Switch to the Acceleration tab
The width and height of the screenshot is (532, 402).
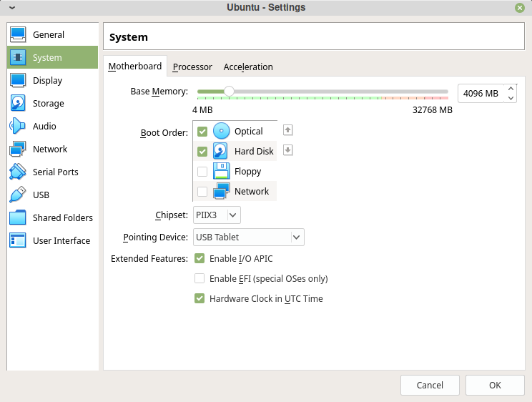248,67
